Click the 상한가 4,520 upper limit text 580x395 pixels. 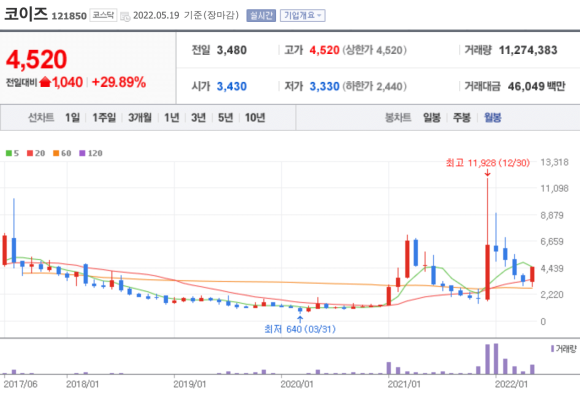point(374,50)
